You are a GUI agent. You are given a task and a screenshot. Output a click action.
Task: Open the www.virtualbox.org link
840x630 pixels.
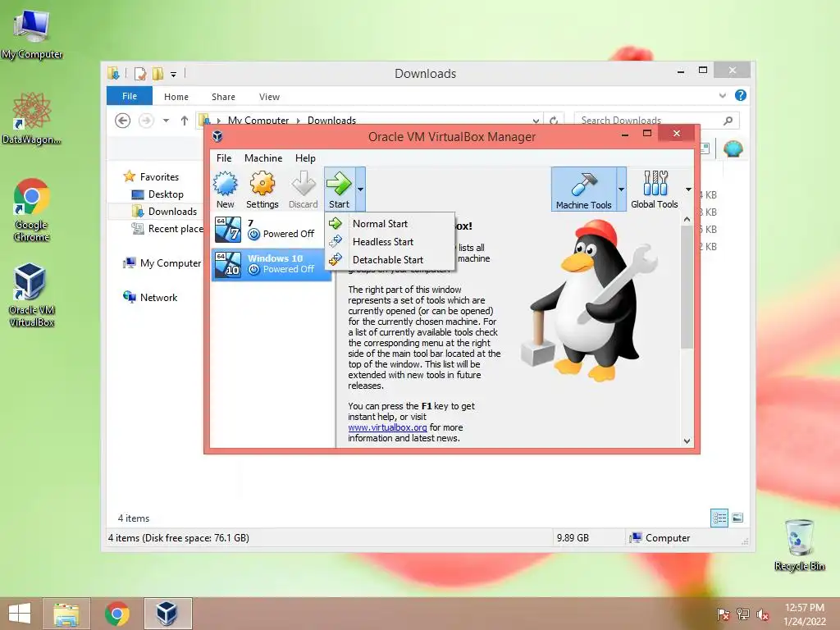[x=387, y=427]
